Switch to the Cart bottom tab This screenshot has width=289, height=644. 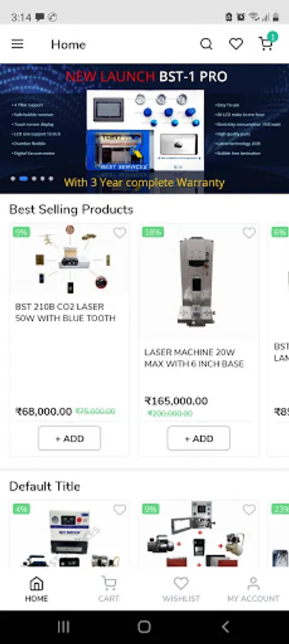(109, 589)
